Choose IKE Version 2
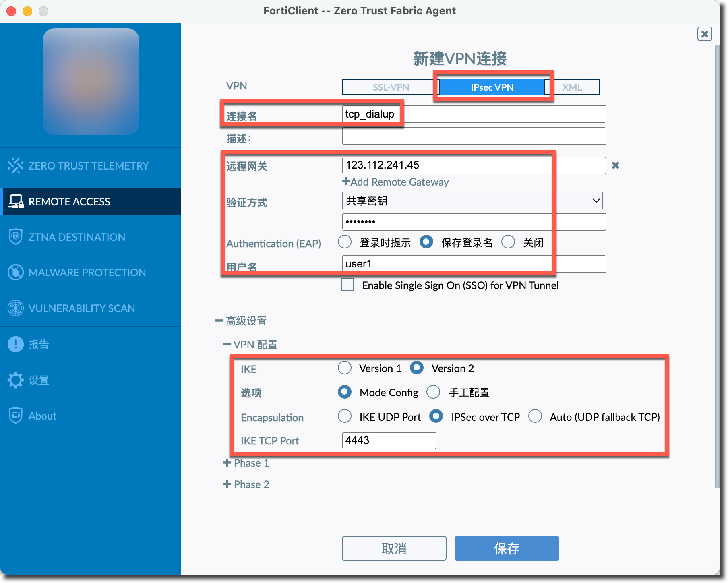Image resolution: width=728 pixels, height=583 pixels. point(417,368)
